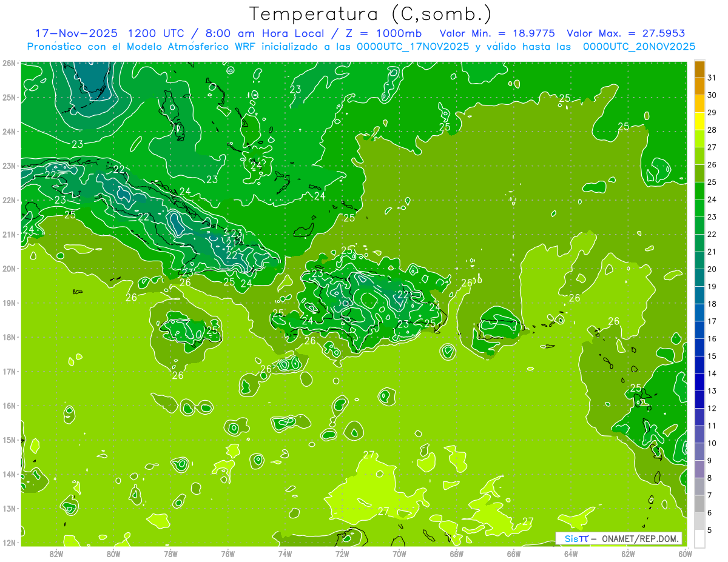This screenshot has width=728, height=562.
Task: Click the legend value 5
Action: click(x=710, y=530)
